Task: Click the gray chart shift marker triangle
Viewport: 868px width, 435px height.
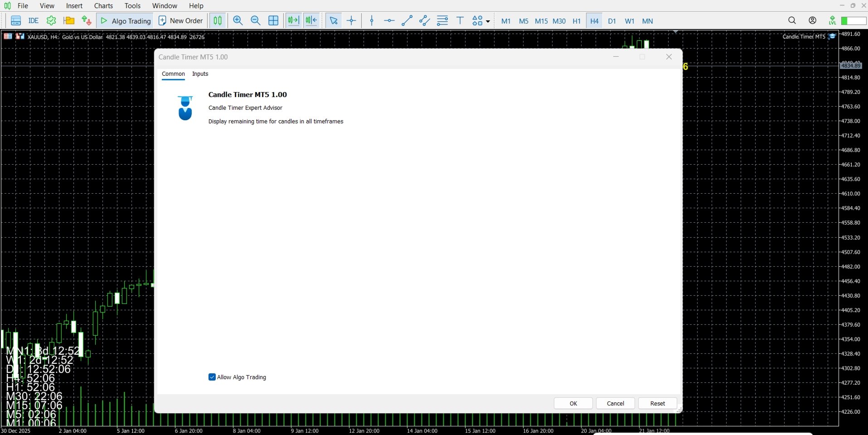Action: [676, 32]
